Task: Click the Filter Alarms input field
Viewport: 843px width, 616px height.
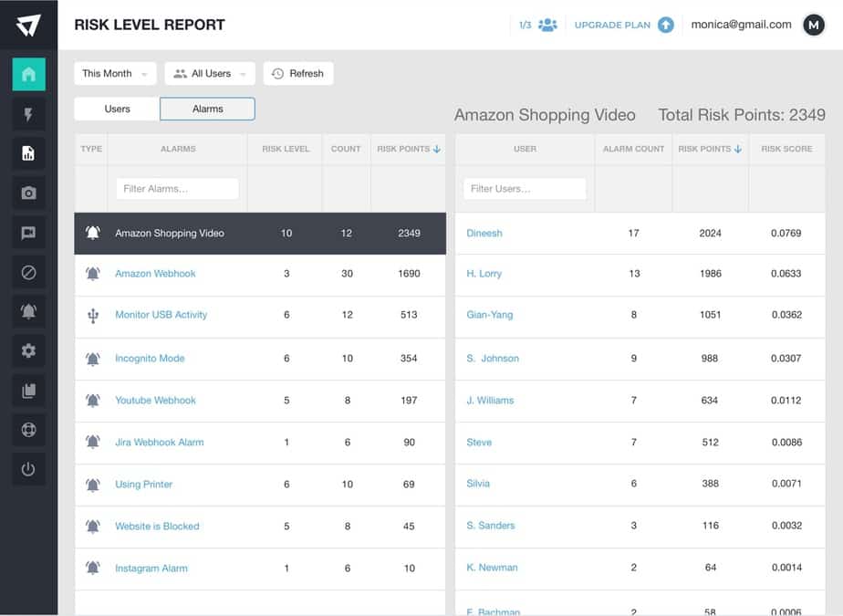Action: coord(177,189)
